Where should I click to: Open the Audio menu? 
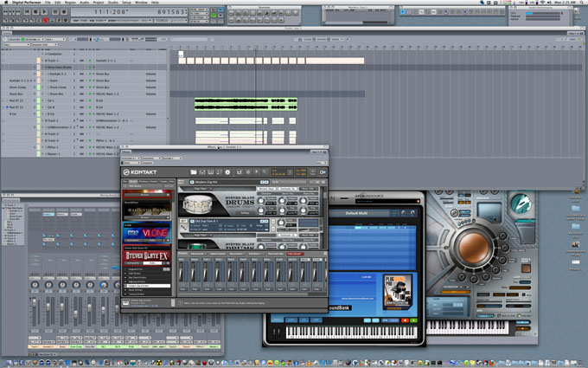click(85, 3)
